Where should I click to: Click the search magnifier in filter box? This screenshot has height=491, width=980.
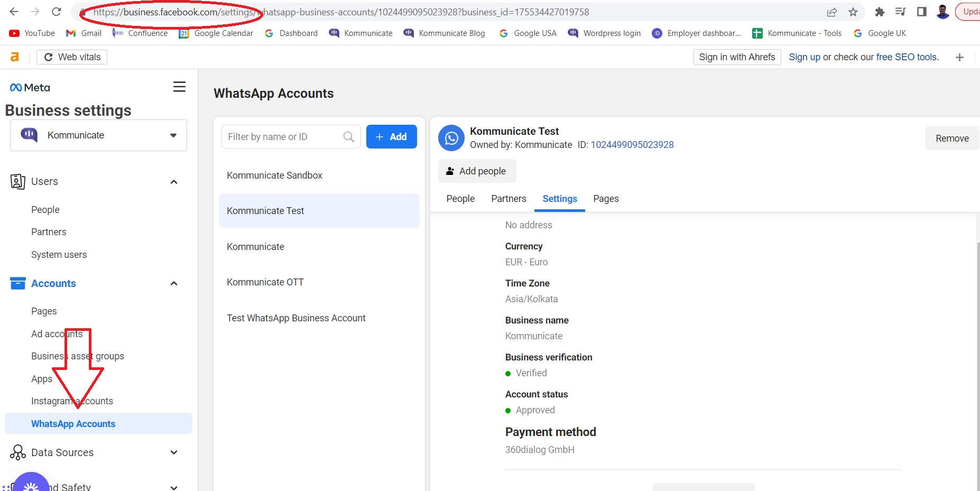(x=349, y=137)
